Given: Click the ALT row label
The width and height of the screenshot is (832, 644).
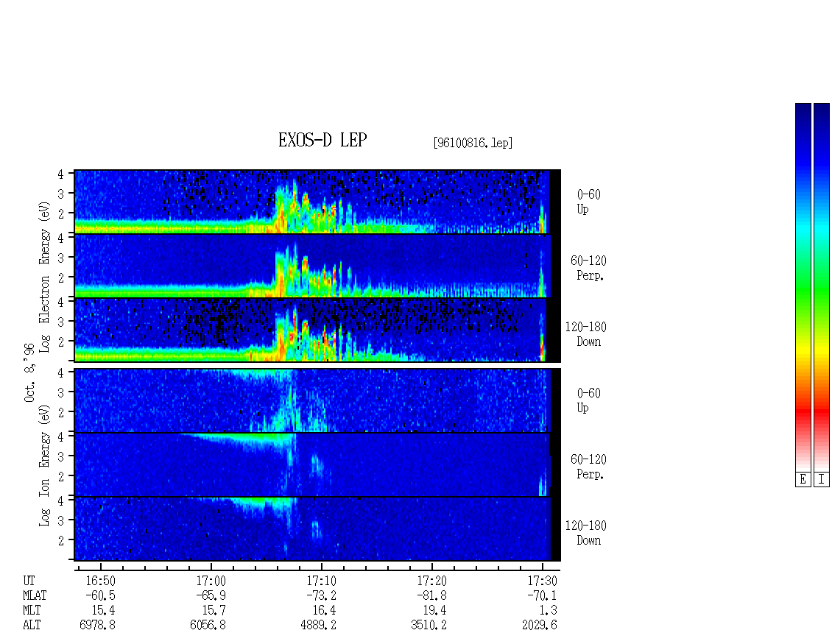Looking at the screenshot, I should point(32,625).
